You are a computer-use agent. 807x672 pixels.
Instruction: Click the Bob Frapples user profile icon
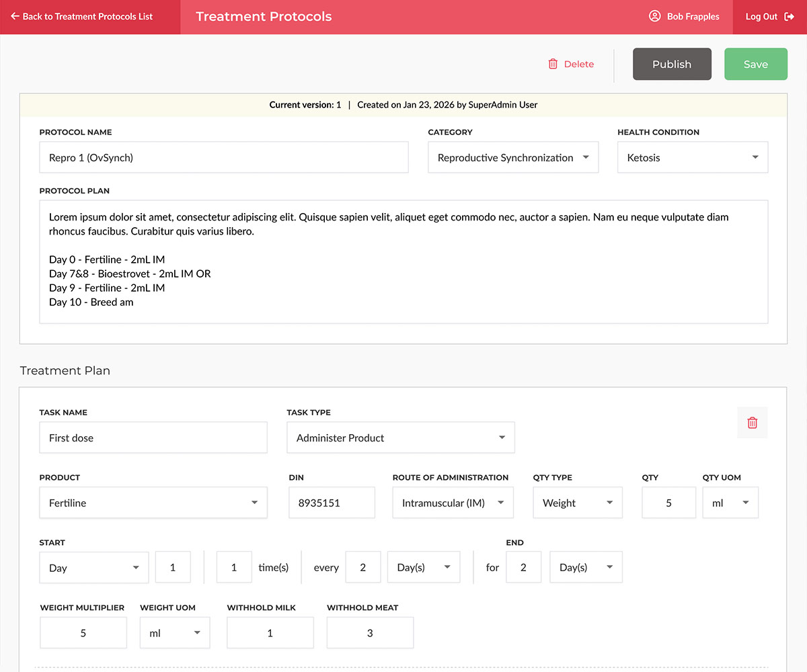(654, 17)
